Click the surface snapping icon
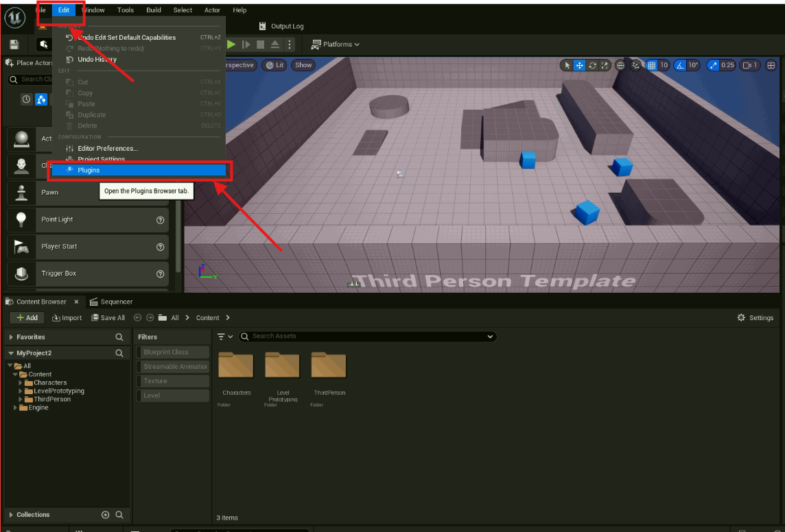785x532 pixels. pyautogui.click(x=635, y=66)
